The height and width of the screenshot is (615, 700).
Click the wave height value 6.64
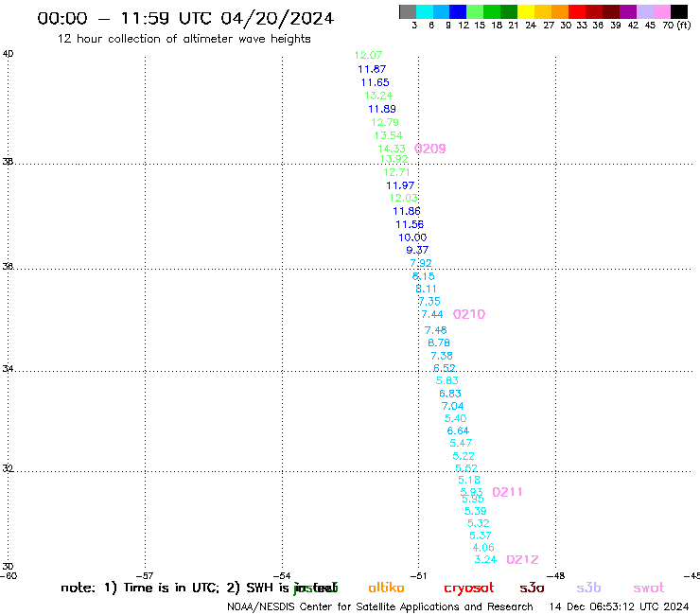click(459, 431)
